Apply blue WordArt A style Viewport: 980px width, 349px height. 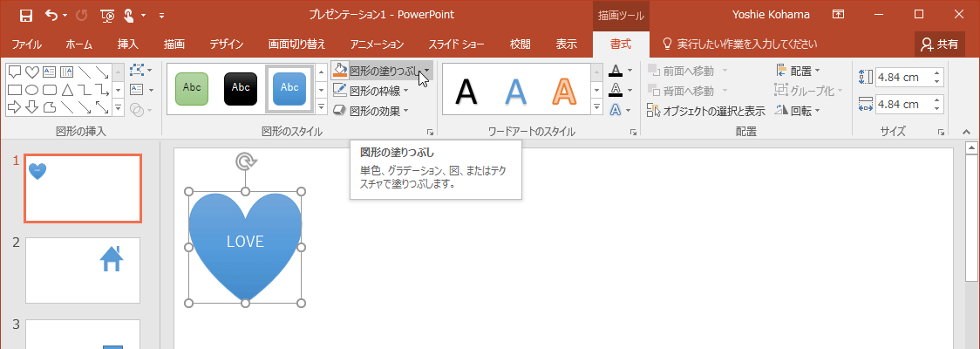point(515,92)
